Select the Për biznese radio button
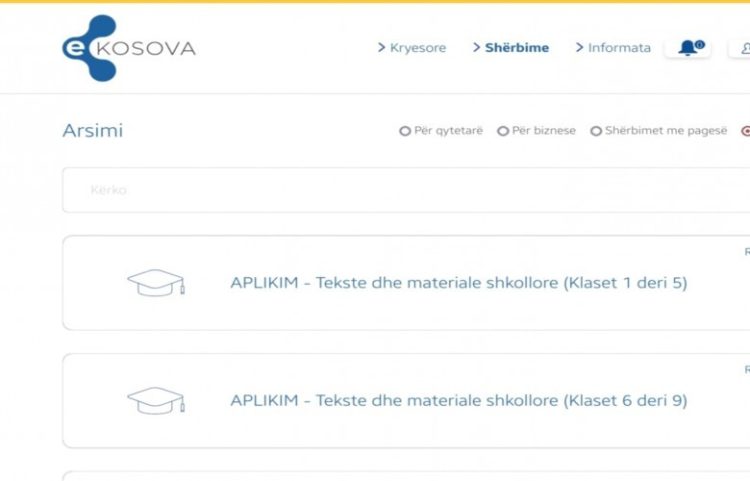The width and height of the screenshot is (750, 481). [x=503, y=131]
